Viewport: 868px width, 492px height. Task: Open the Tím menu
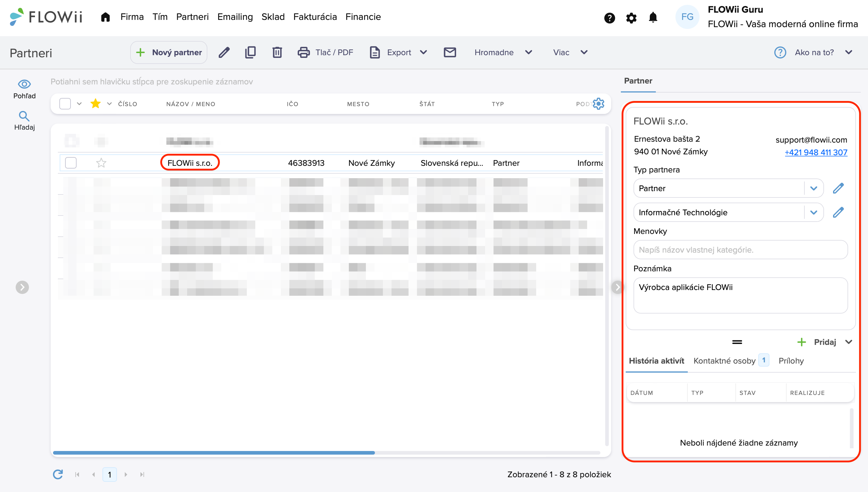pos(160,17)
